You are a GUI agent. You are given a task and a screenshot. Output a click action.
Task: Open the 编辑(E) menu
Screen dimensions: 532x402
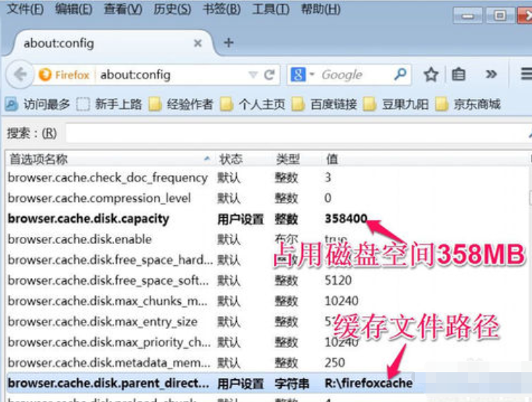click(x=74, y=9)
